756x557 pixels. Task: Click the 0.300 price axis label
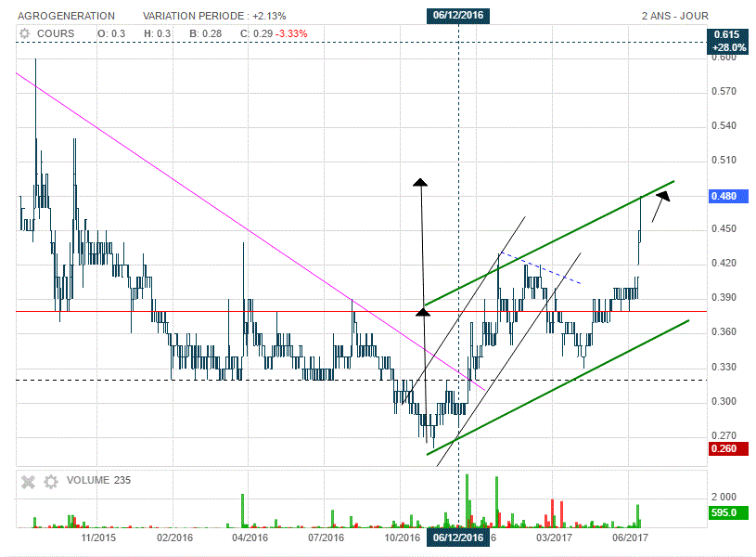(x=724, y=401)
